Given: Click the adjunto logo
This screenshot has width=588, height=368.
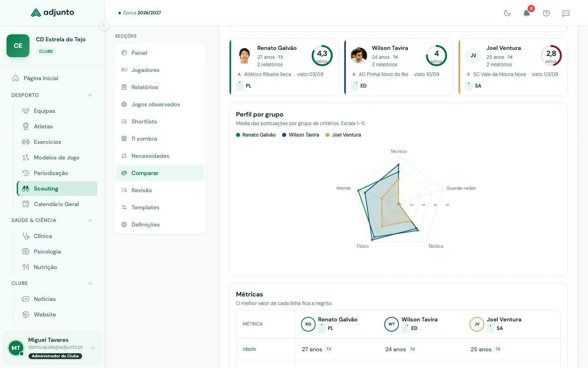Looking at the screenshot, I should [x=52, y=13].
